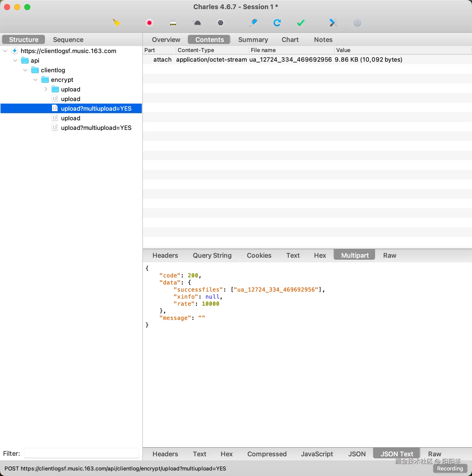Screen dimensions: 472x476
Task: Show the response Text tab beside Compressed
Action: click(199, 454)
